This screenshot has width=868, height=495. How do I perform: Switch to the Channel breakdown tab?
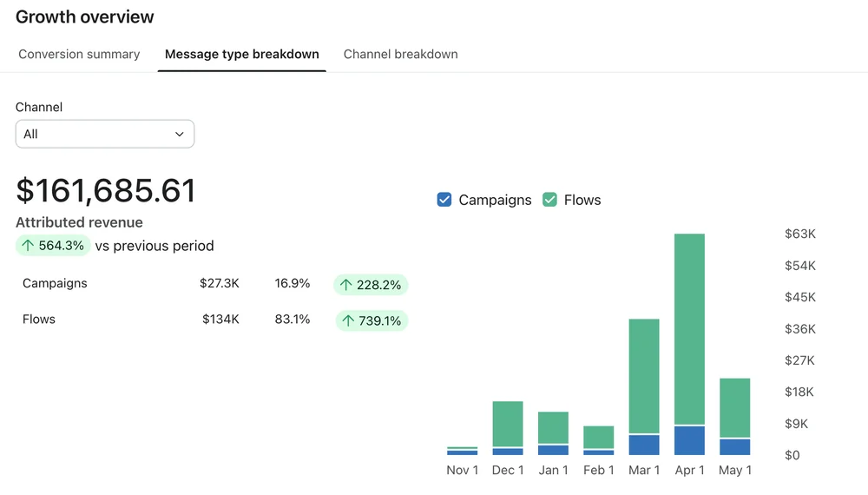click(x=401, y=54)
